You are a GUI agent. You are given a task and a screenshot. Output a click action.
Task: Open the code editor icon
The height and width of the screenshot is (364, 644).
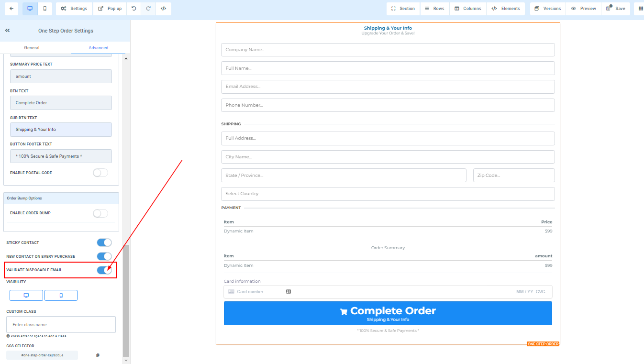[x=163, y=9]
